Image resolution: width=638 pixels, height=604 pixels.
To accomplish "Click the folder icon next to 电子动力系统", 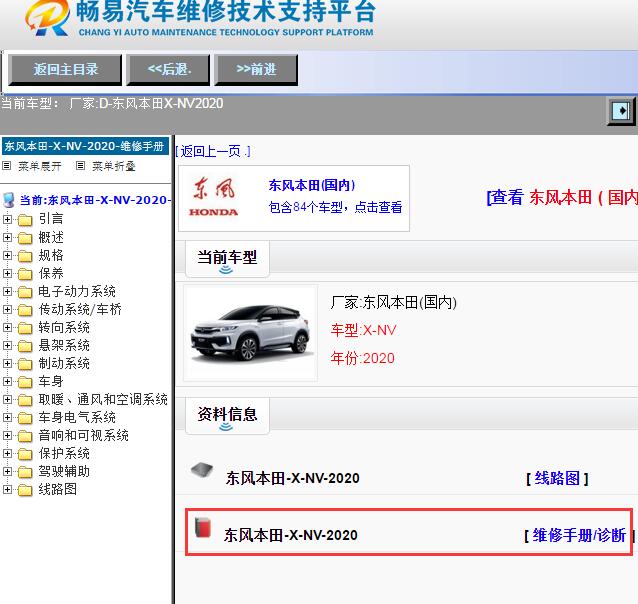I will point(25,292).
